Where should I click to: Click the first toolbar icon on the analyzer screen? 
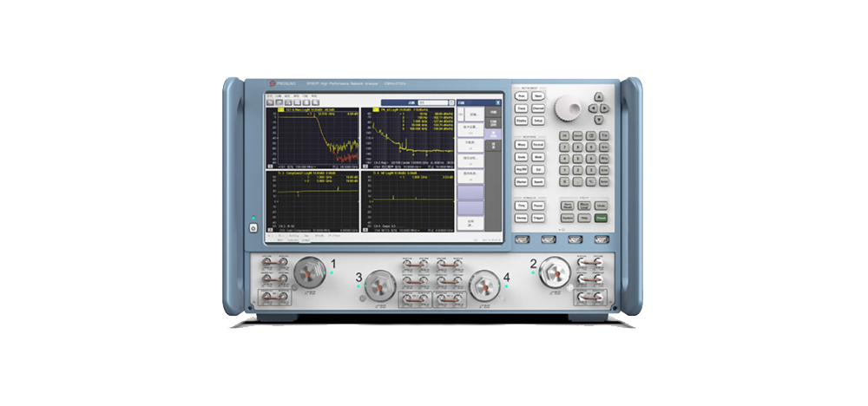pyautogui.click(x=270, y=101)
